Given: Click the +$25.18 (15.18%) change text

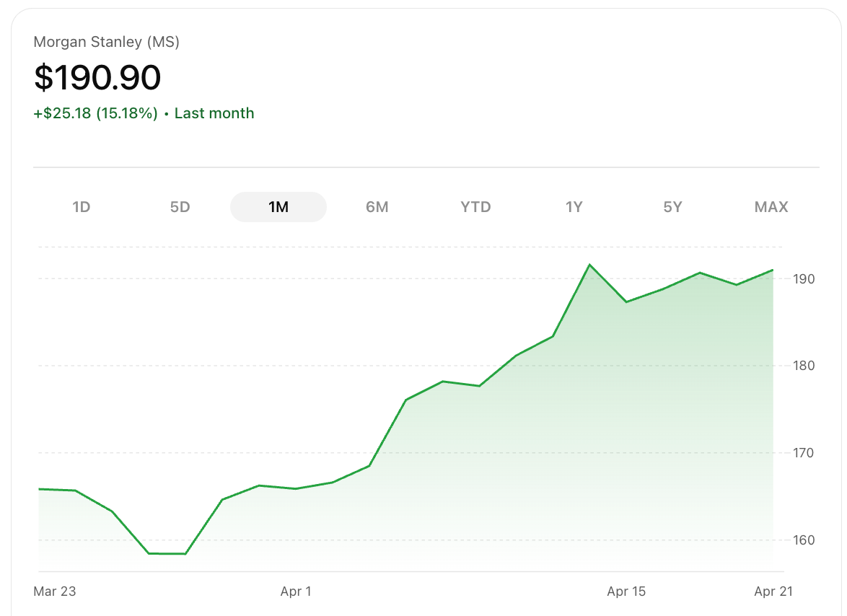Looking at the screenshot, I should (96, 113).
